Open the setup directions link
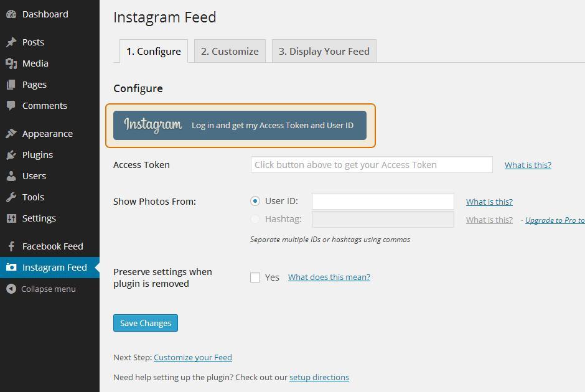585x392 pixels. [319, 377]
